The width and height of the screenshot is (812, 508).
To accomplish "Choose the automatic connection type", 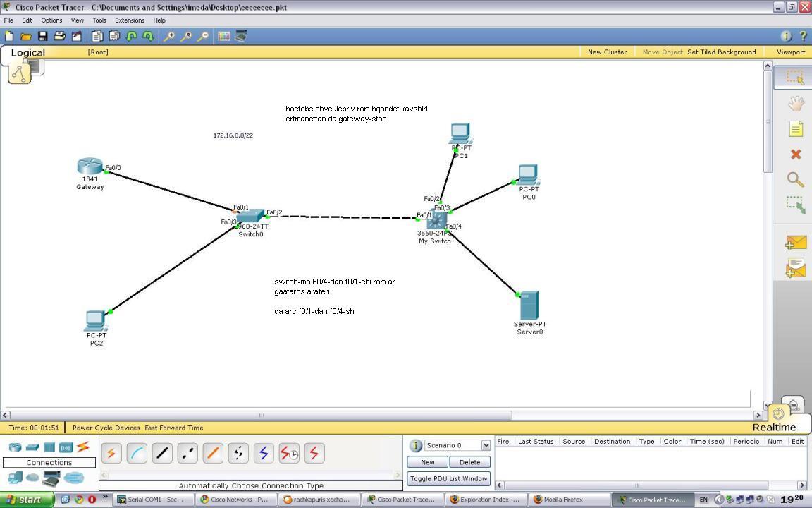I will (111, 453).
